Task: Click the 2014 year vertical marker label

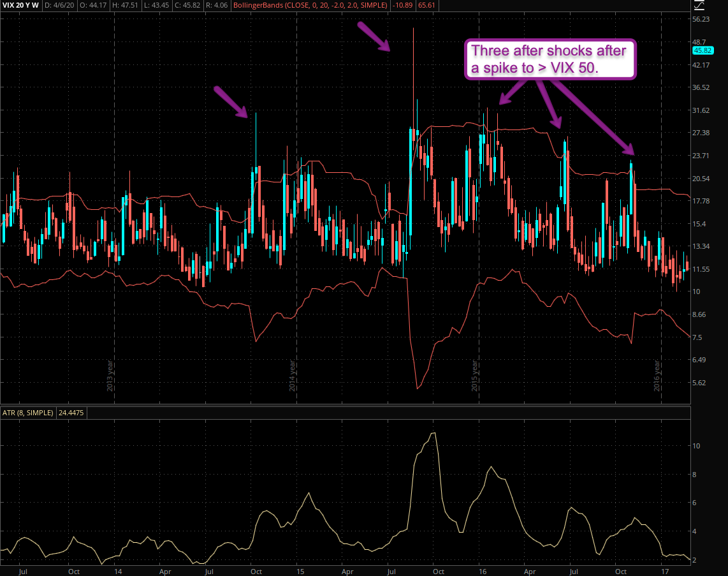Action: [x=292, y=376]
